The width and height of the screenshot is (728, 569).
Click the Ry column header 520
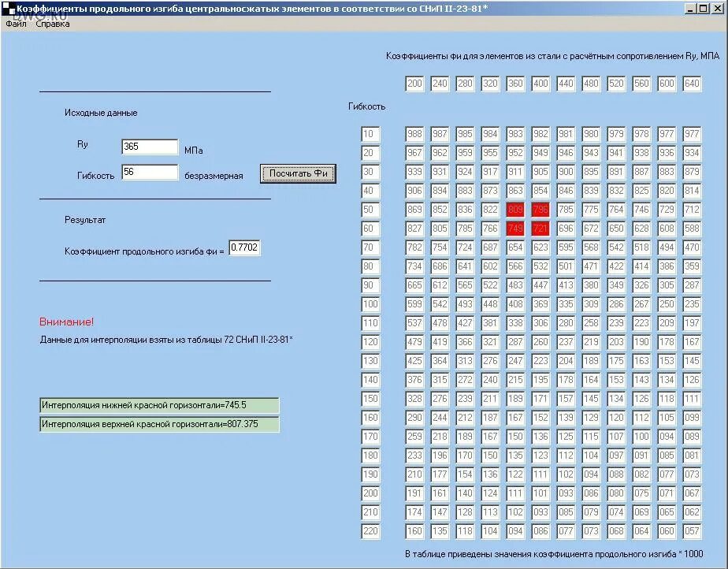pyautogui.click(x=616, y=84)
